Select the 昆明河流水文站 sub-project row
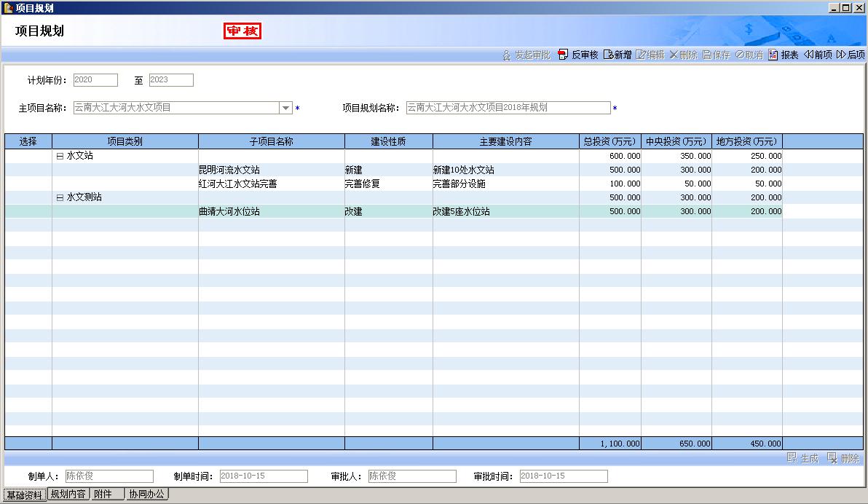Viewport: 868px width, 504px height. [x=229, y=170]
